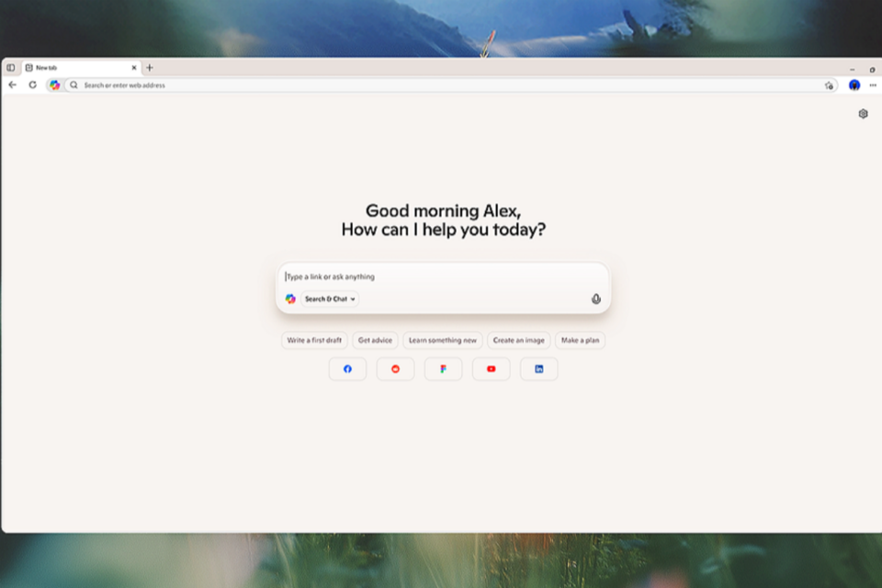Image resolution: width=882 pixels, height=588 pixels.
Task: Click the Write a first draft suggestion
Action: coord(314,340)
